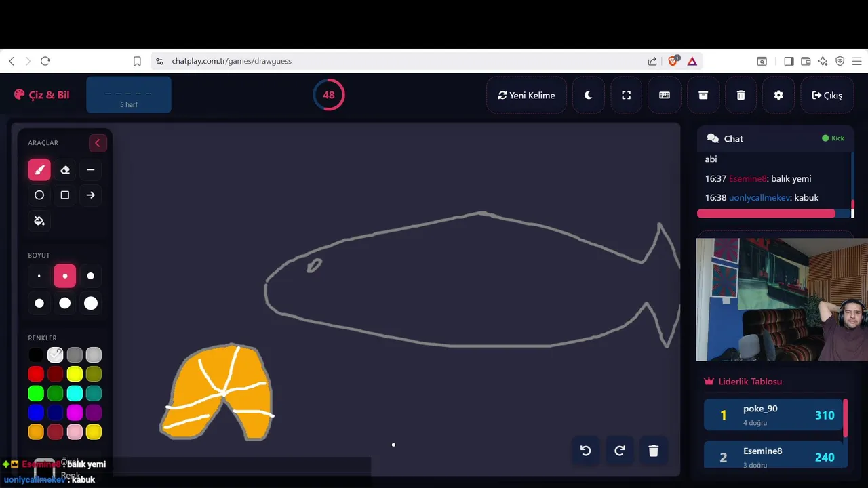Click the Kick connection status indicator
Image resolution: width=868 pixels, height=488 pixels.
pyautogui.click(x=833, y=138)
